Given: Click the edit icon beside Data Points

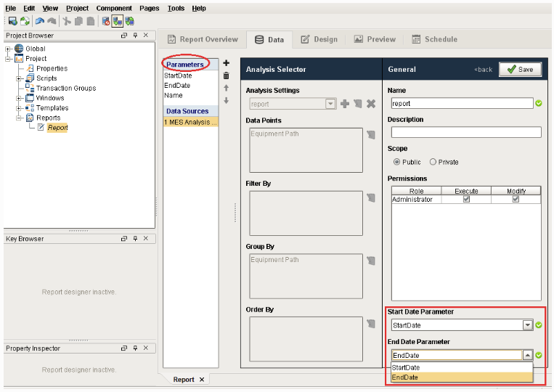Looking at the screenshot, I should pyautogui.click(x=371, y=134).
